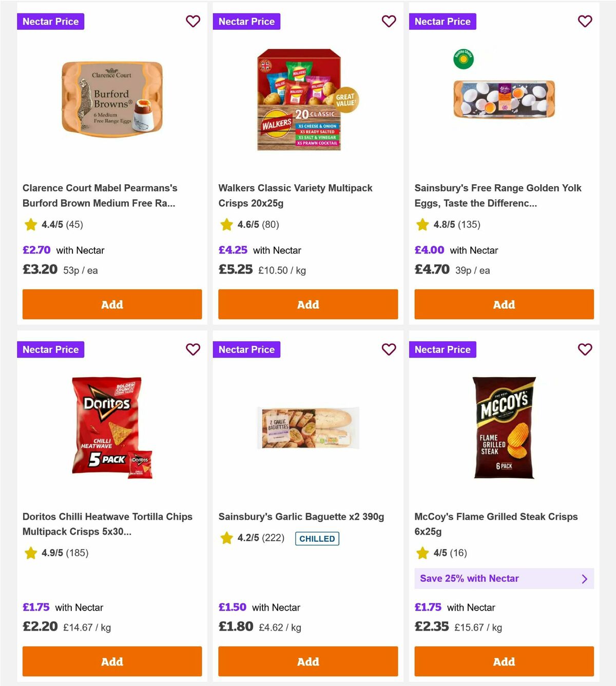616x686 pixels.
Task: Select the Nectar Price badge on Walkers
Action: point(246,22)
